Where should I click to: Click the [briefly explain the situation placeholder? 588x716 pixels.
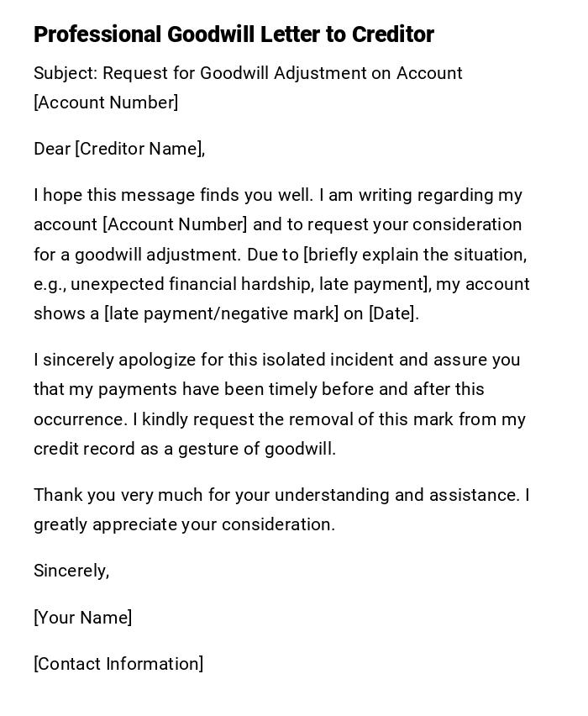tap(414, 254)
